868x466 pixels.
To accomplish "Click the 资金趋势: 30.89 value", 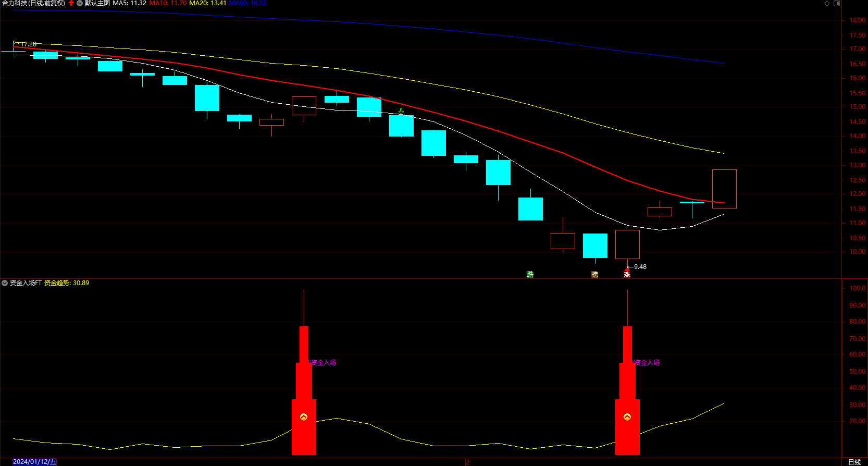I will click(x=67, y=283).
